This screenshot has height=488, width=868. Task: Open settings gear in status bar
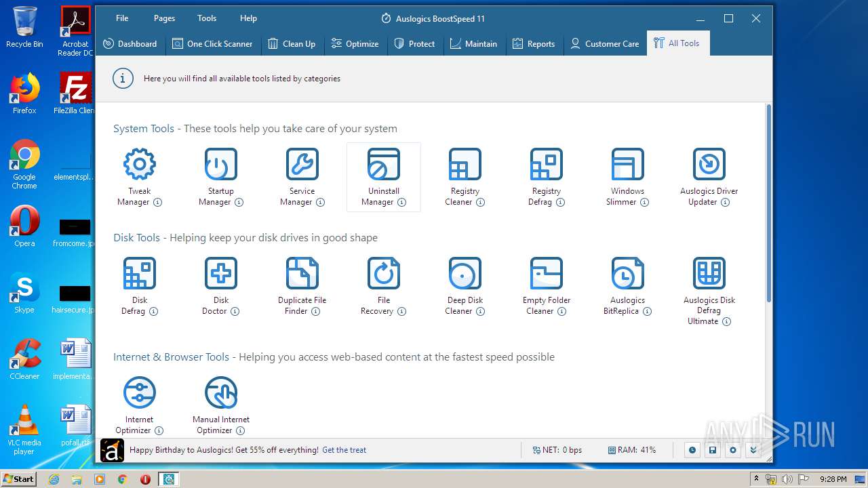click(x=732, y=450)
